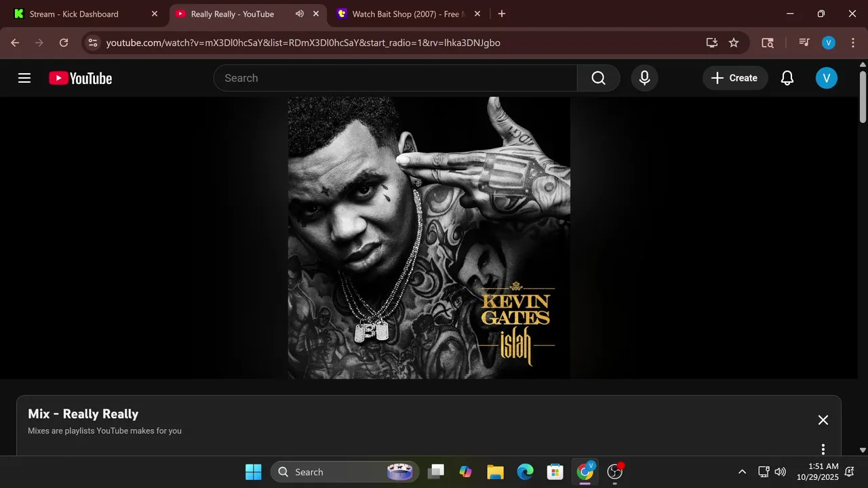Screen dimensions: 868x488
Task: Open the YouTube hamburger guide menu
Action: [x=24, y=78]
